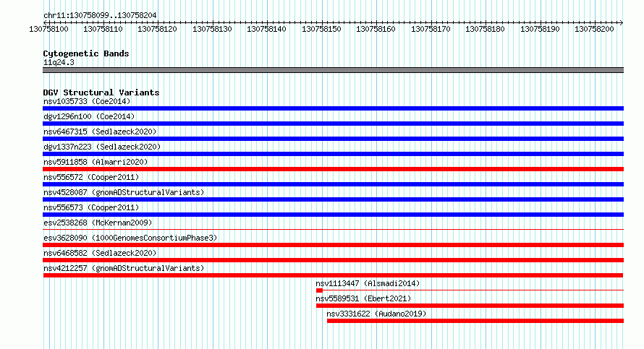Click blue bar under nsv1035733
This screenshot has width=644, height=349.
click(333, 108)
